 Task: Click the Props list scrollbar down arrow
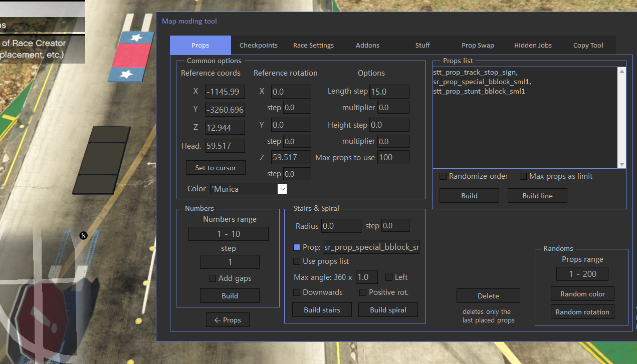pyautogui.click(x=622, y=164)
